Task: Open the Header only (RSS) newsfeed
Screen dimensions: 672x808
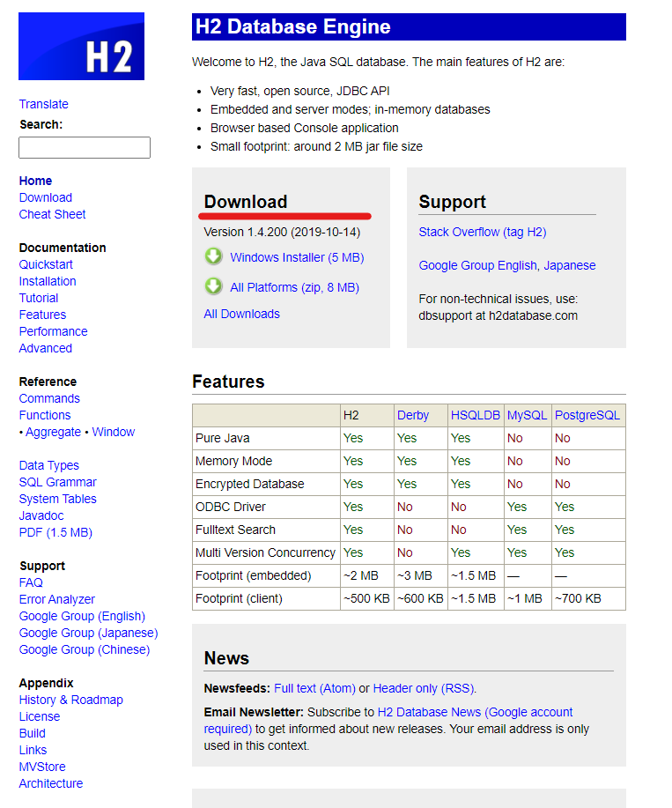Action: (424, 688)
